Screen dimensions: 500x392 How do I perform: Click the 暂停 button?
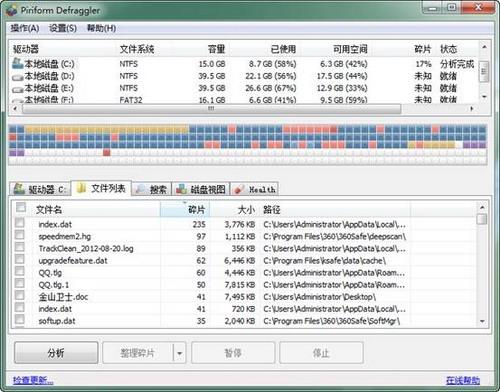tap(233, 353)
